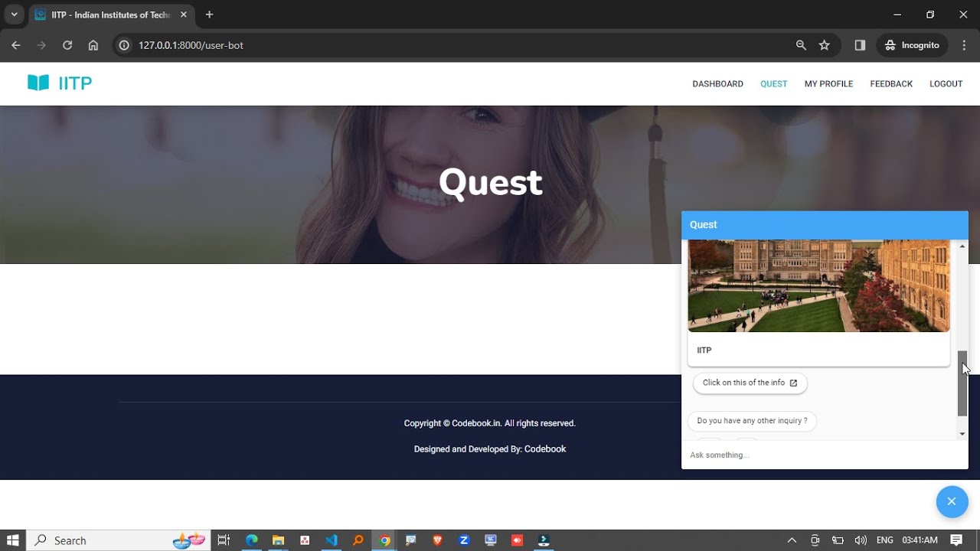View site information icon in the address bar
Viewport: 980px width, 551px height.
[x=124, y=45]
